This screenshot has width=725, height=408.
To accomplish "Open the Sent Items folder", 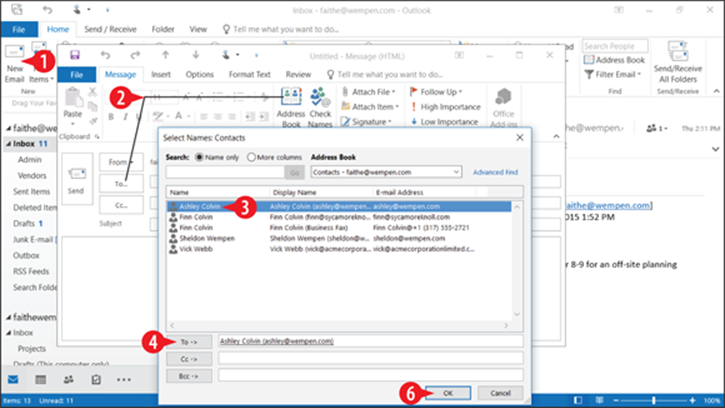I will click(x=31, y=192).
